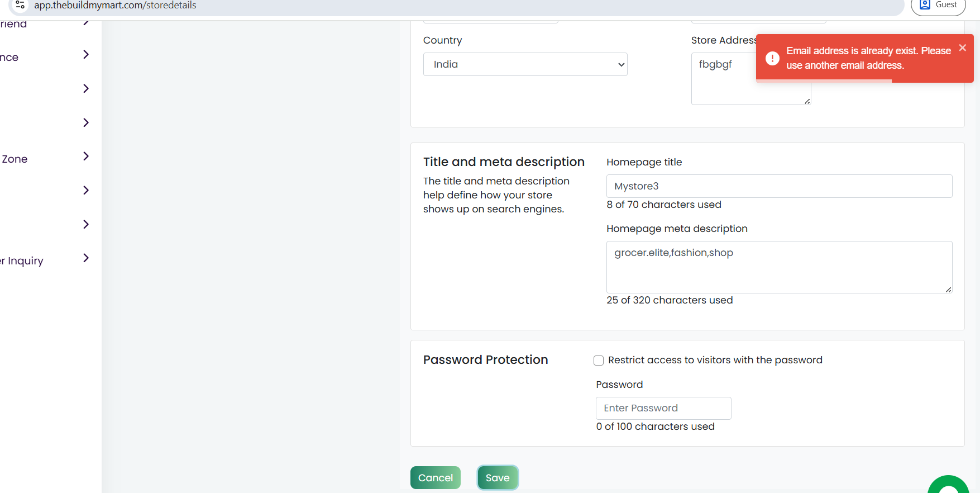This screenshot has height=493, width=980.
Task: Expand the sidebar chevron directly above Zone
Action: 85,122
